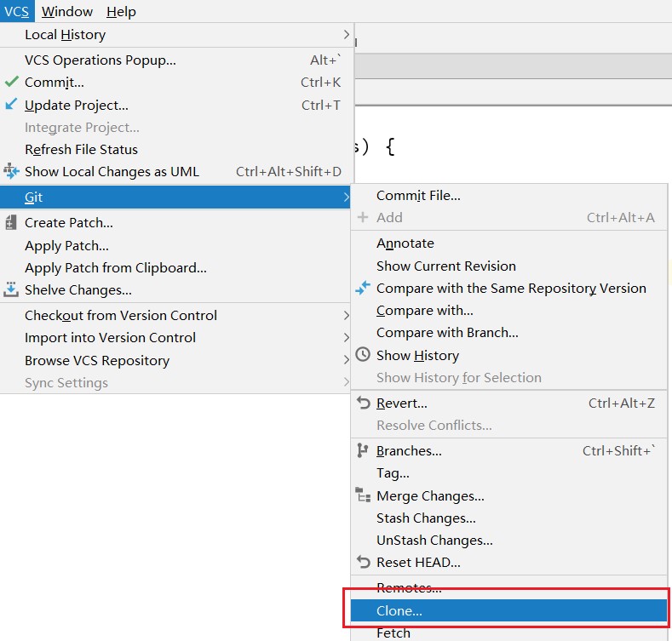Select Apply Patch from Clipboard...
The height and width of the screenshot is (641, 672).
[116, 268]
